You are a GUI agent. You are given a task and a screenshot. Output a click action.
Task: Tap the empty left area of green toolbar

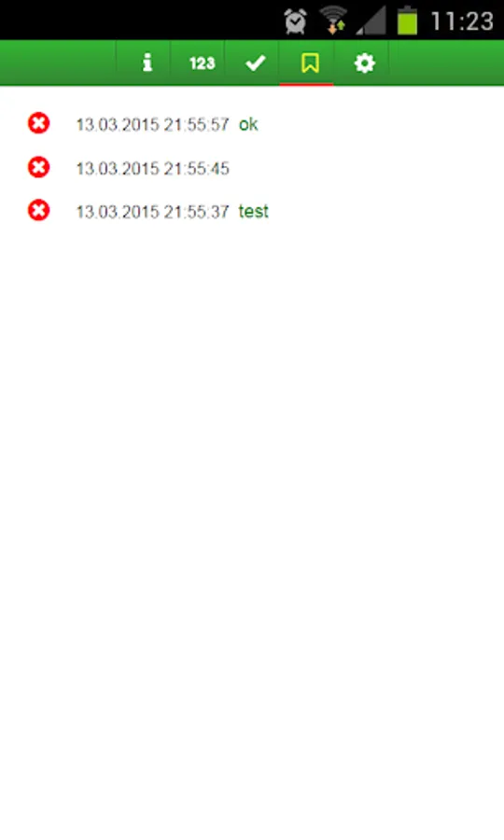coord(58,63)
